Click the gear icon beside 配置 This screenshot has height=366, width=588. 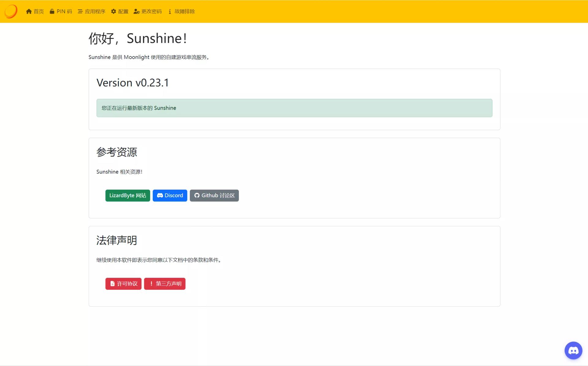point(114,11)
